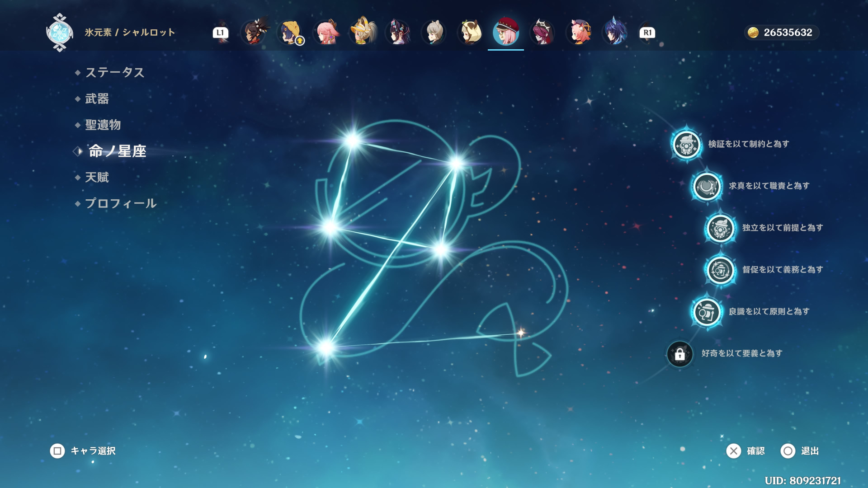Switch to the pink-haired character with orange headphones

[x=579, y=32]
